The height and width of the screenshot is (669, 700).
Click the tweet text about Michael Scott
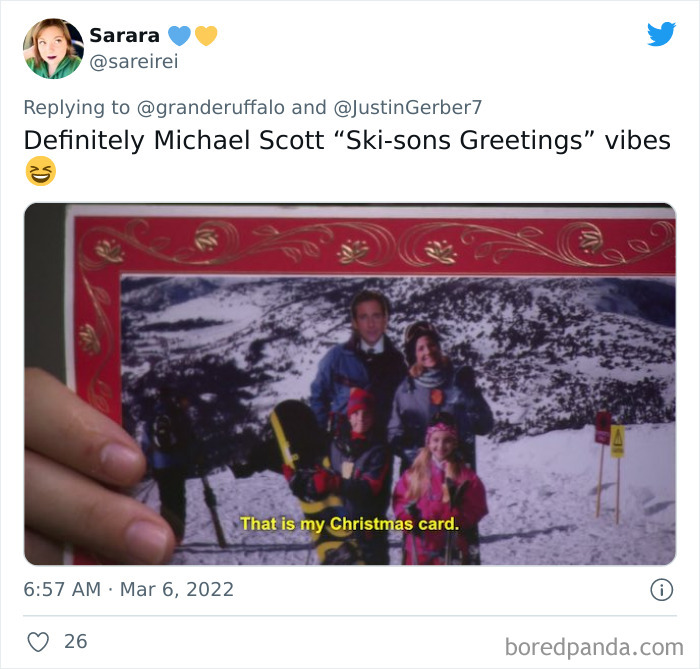(x=347, y=140)
